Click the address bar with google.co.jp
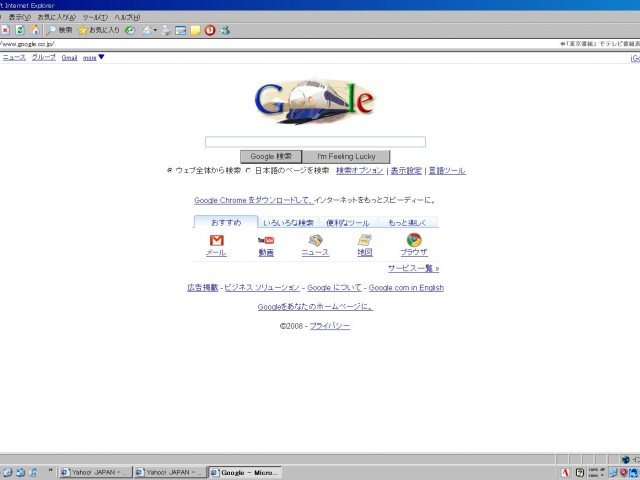 point(278,44)
